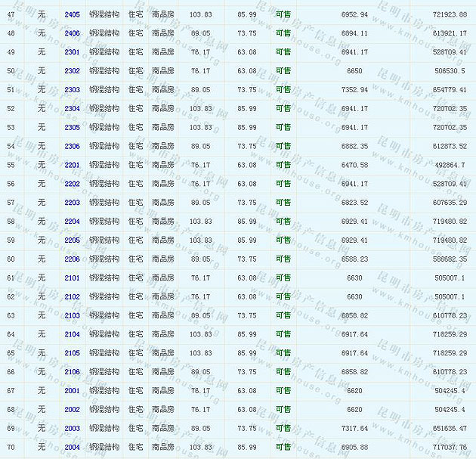This screenshot has height=459, width=476.
Task: Open the 2305 unit link
Action: pos(72,128)
